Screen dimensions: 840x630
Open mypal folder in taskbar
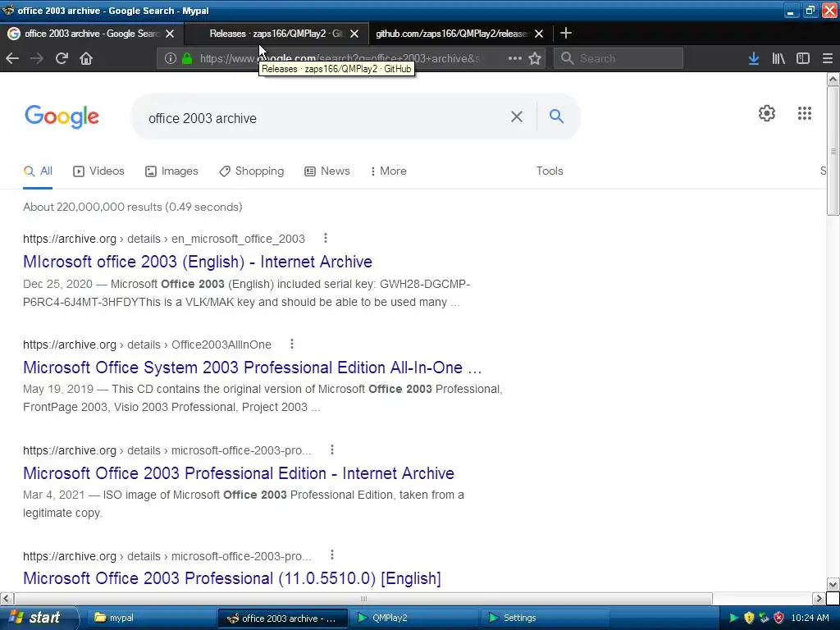[x=150, y=618]
